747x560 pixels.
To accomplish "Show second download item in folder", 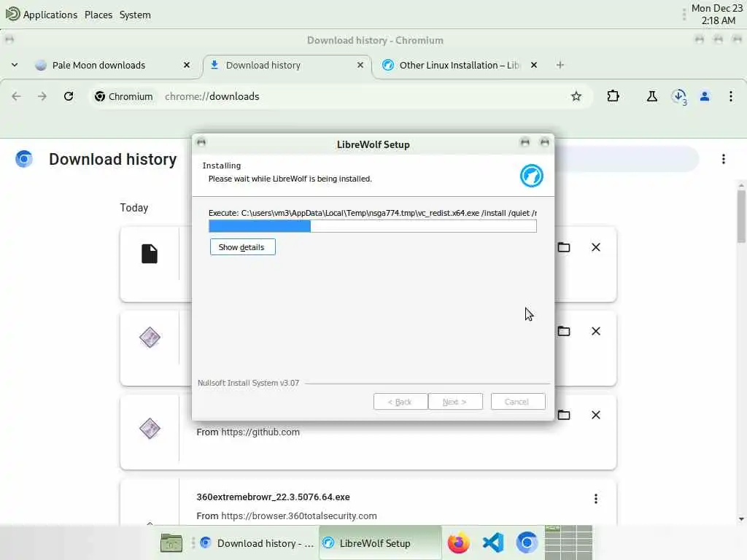I will [x=564, y=331].
